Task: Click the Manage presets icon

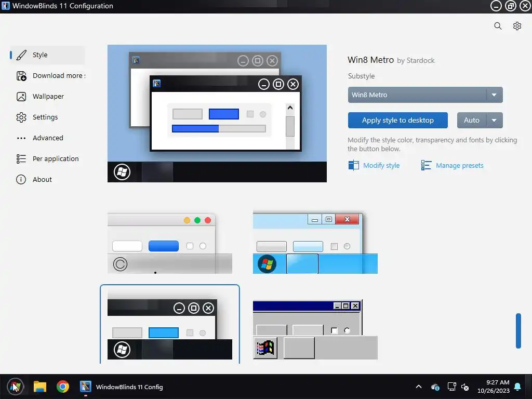Action: point(426,165)
